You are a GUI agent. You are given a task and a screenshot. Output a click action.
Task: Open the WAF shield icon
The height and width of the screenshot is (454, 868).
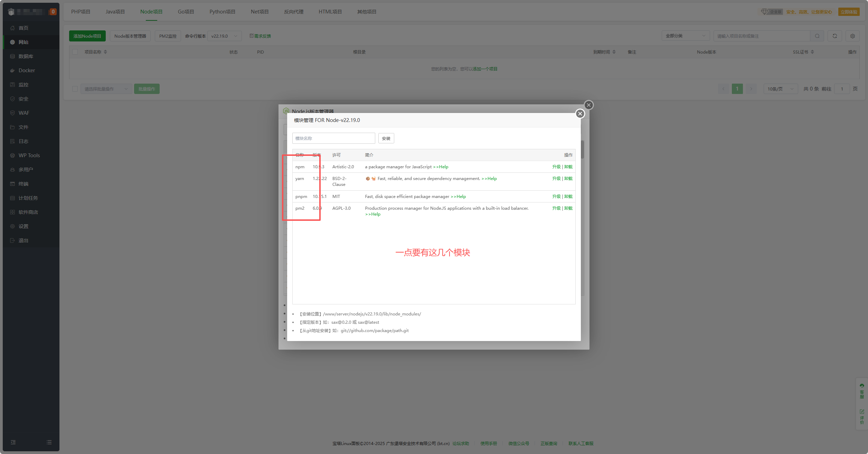(x=12, y=113)
